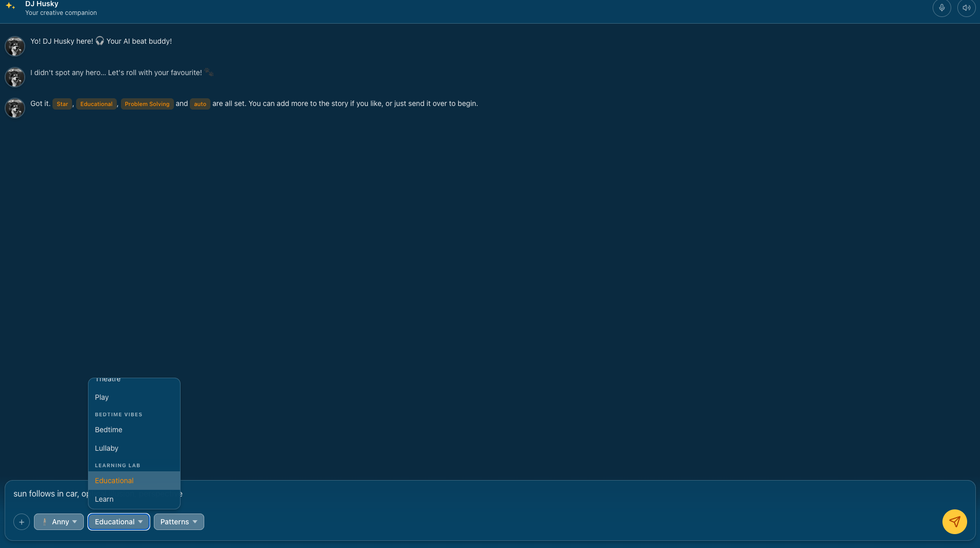This screenshot has height=548, width=980.
Task: Send the message with paper plane button
Action: (954, 522)
